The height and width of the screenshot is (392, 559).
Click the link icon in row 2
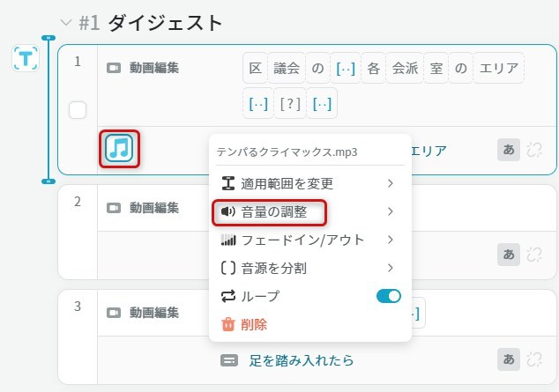(x=533, y=254)
